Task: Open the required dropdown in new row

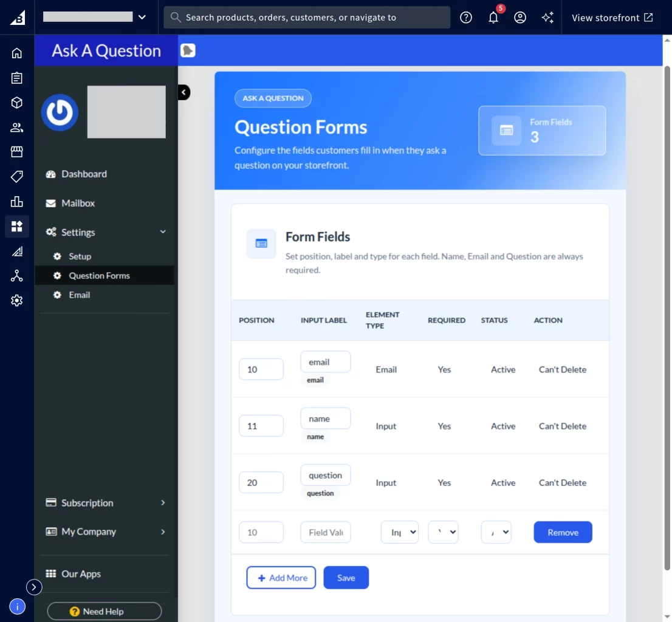Action: pyautogui.click(x=443, y=532)
